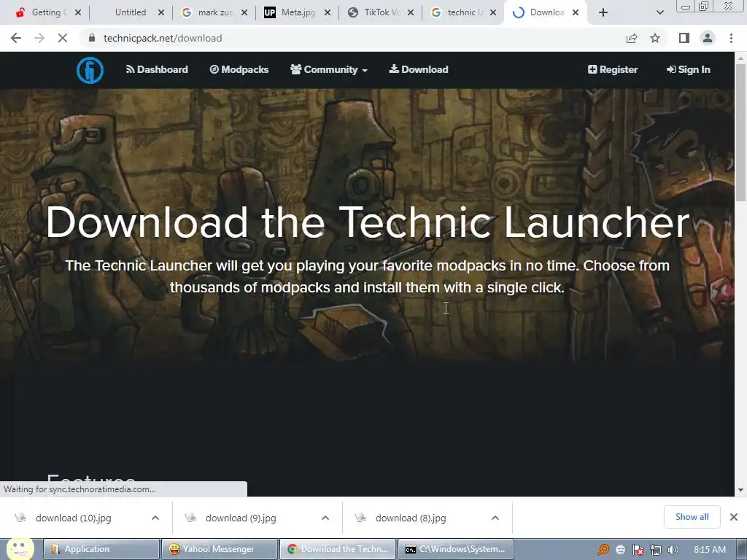Screen dimensions: 747x560
Task: Share this page via share icon
Action: point(632,38)
